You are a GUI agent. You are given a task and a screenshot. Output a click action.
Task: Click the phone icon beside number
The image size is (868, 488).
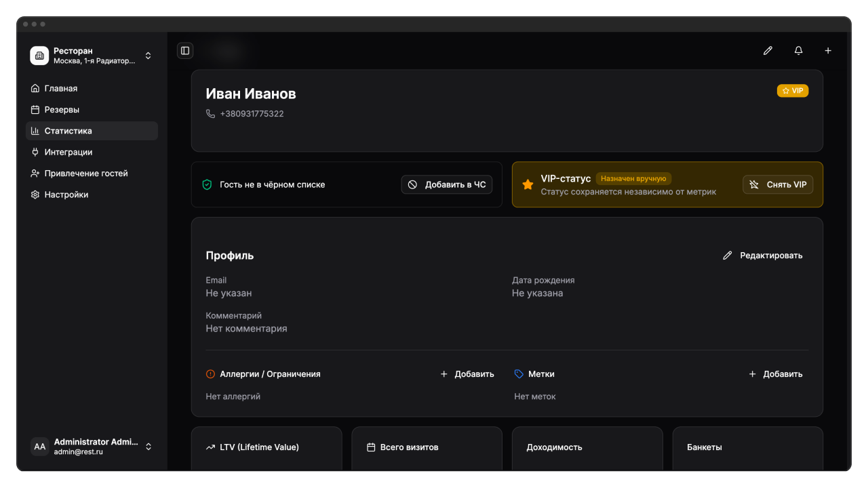(210, 114)
